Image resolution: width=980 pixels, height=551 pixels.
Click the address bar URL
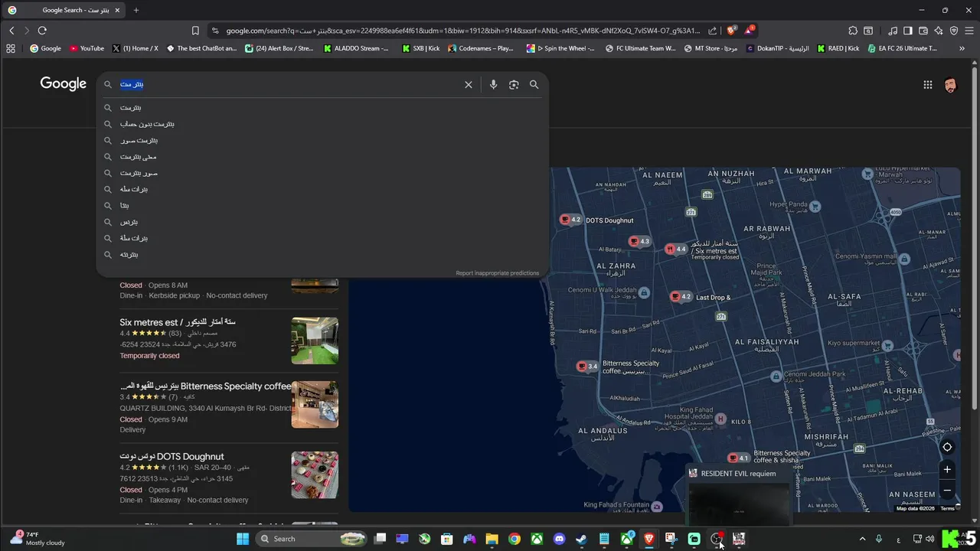tap(462, 31)
